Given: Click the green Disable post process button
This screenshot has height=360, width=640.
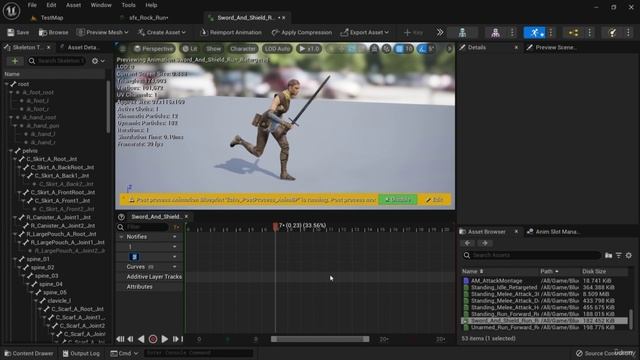Looking at the screenshot, I should tap(398, 200).
